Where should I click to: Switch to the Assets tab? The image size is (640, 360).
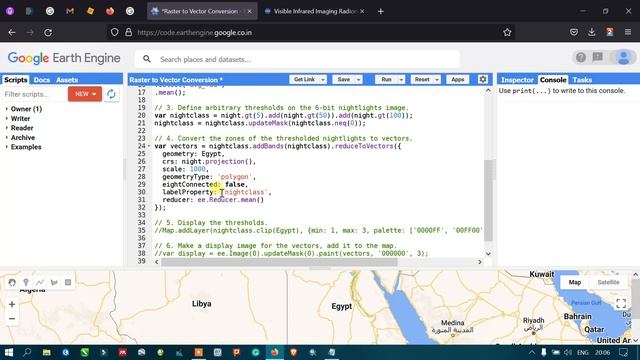(x=67, y=80)
